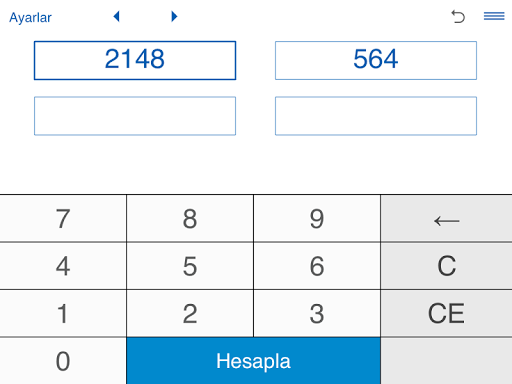The width and height of the screenshot is (512, 384).
Task: Clear entry with the CE key
Action: click(x=446, y=313)
